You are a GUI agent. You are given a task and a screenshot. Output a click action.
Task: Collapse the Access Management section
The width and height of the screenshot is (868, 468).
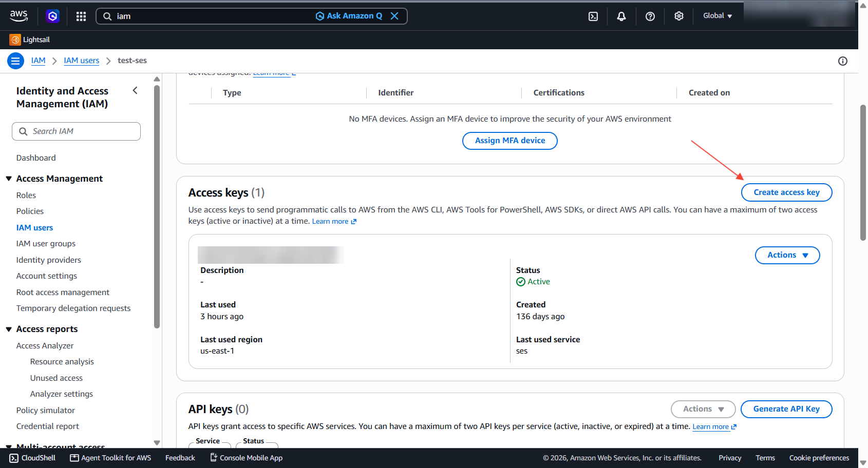tap(9, 179)
